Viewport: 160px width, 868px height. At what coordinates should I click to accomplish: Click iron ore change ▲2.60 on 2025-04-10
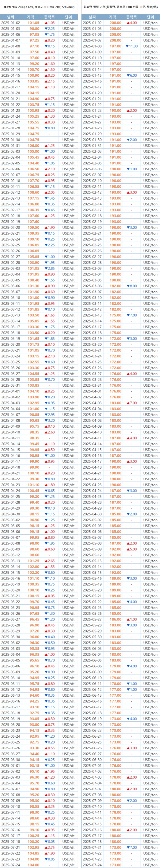[50, 432]
